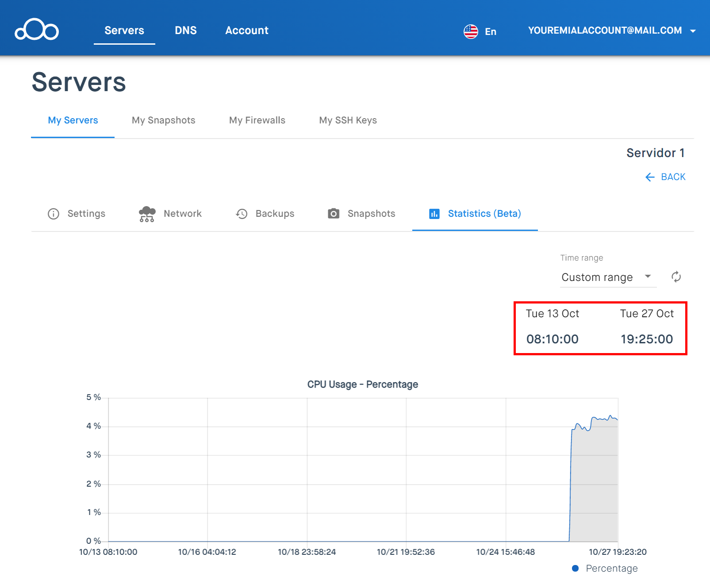
Task: Click the start date Tue 13 Oct
Action: [553, 314]
